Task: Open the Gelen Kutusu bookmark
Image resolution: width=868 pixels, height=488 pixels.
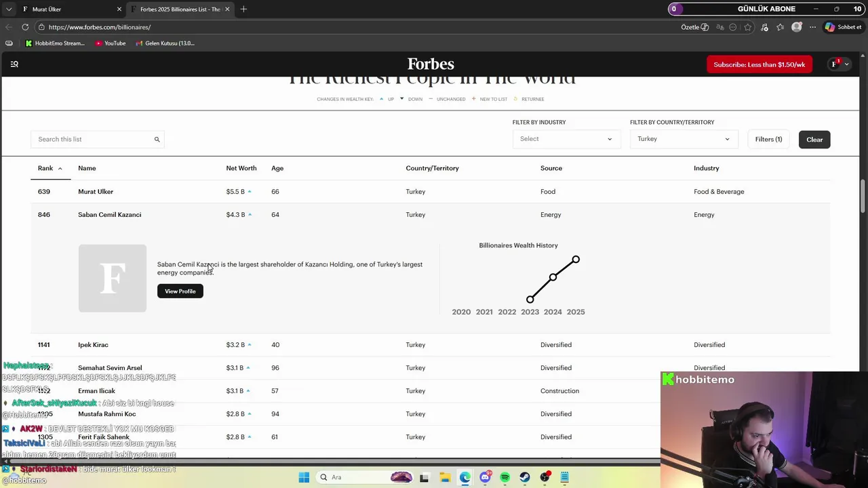Action: pyautogui.click(x=165, y=43)
